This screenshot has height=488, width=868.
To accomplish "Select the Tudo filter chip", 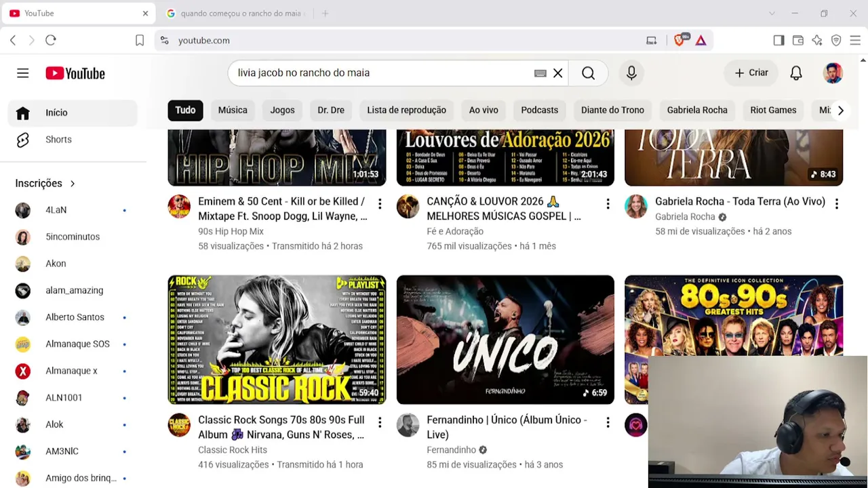I will pos(185,110).
